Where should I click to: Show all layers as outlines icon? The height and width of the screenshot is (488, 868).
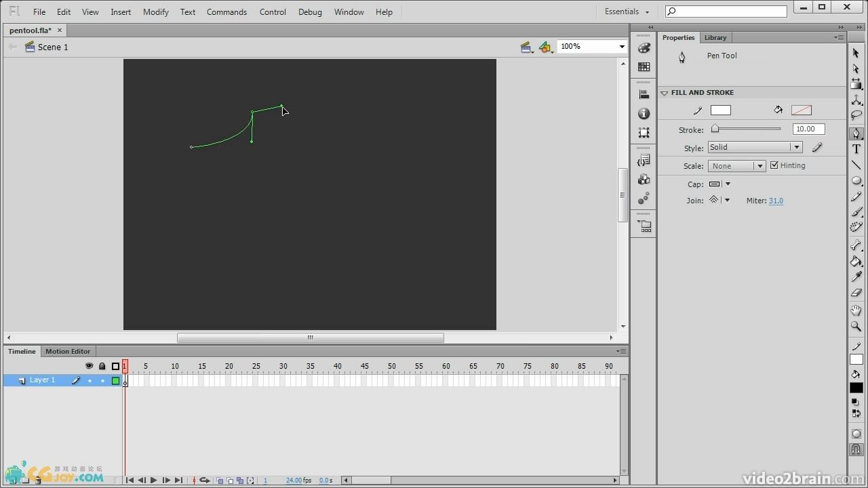tap(115, 366)
